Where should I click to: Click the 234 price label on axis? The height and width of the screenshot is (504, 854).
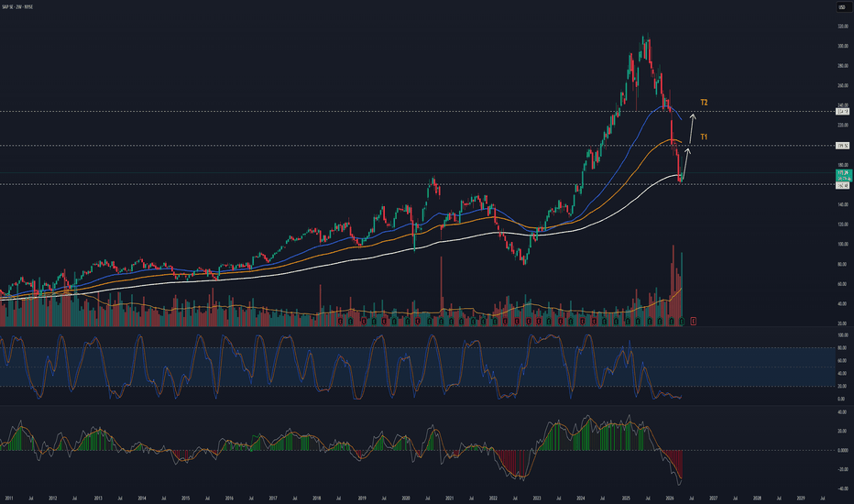[840, 112]
